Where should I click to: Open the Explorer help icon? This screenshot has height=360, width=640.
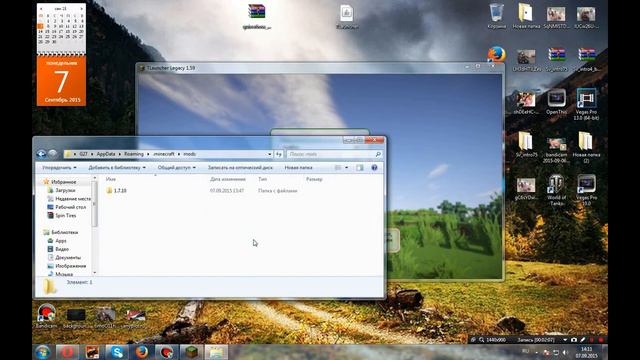(374, 168)
